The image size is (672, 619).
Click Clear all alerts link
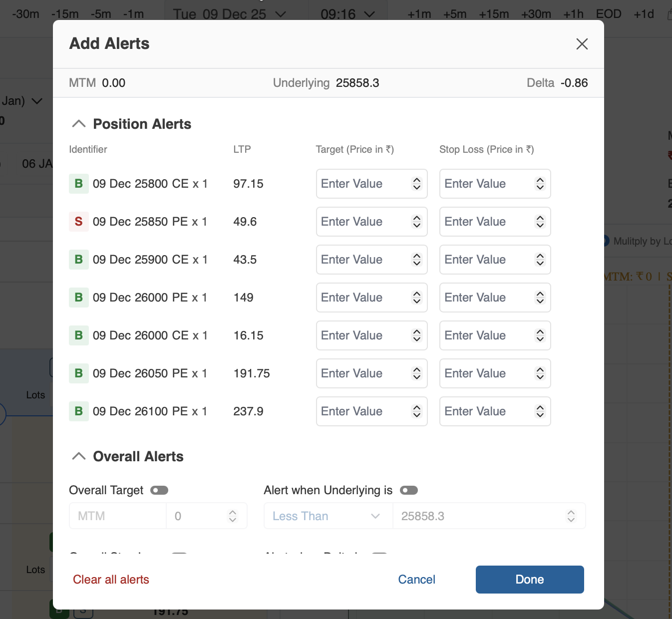click(111, 580)
